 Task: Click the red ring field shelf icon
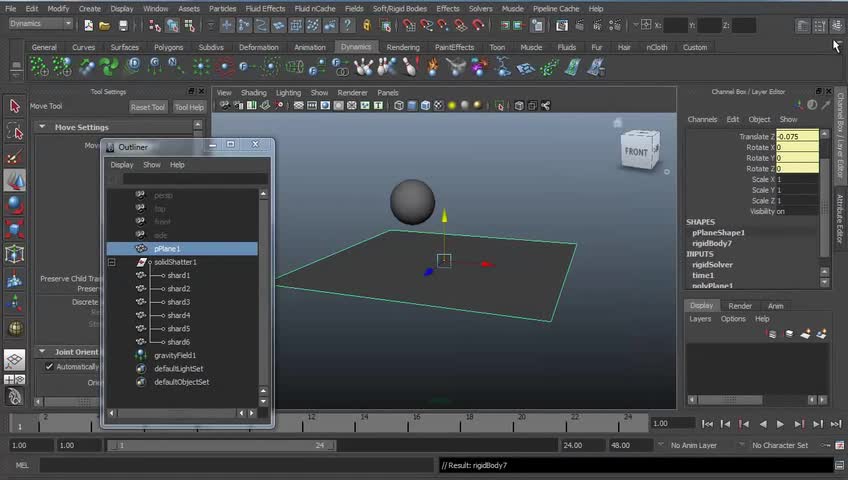pyautogui.click(x=224, y=67)
